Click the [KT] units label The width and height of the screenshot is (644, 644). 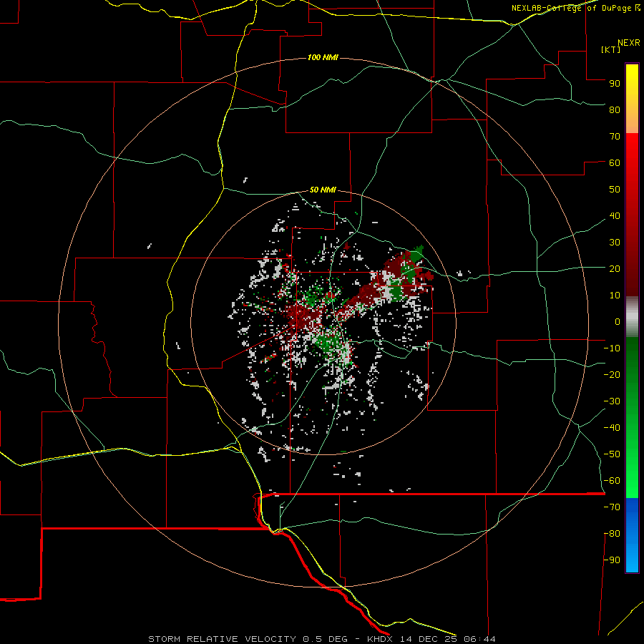[x=611, y=49]
